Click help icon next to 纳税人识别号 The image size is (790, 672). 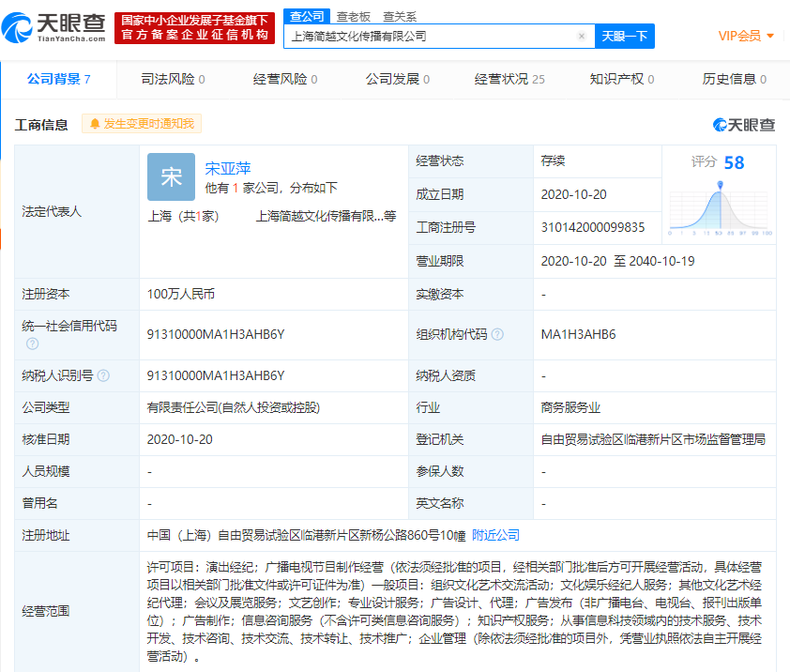click(x=103, y=375)
